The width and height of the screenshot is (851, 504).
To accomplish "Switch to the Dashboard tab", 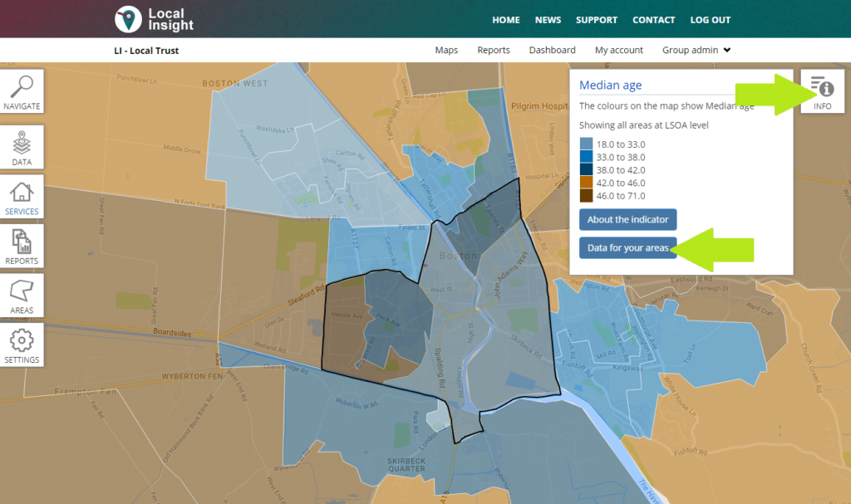I will pos(552,50).
